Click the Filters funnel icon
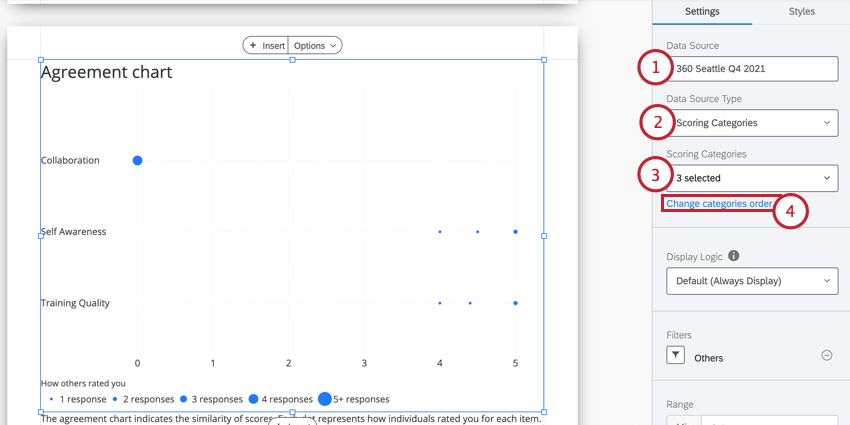This screenshot has height=425, width=850. tap(676, 355)
